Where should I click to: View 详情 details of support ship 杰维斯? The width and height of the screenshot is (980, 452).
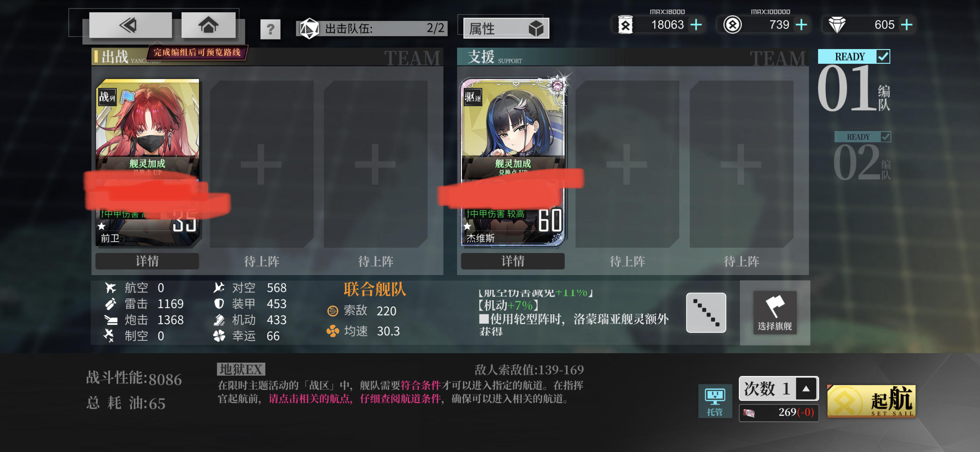(512, 261)
